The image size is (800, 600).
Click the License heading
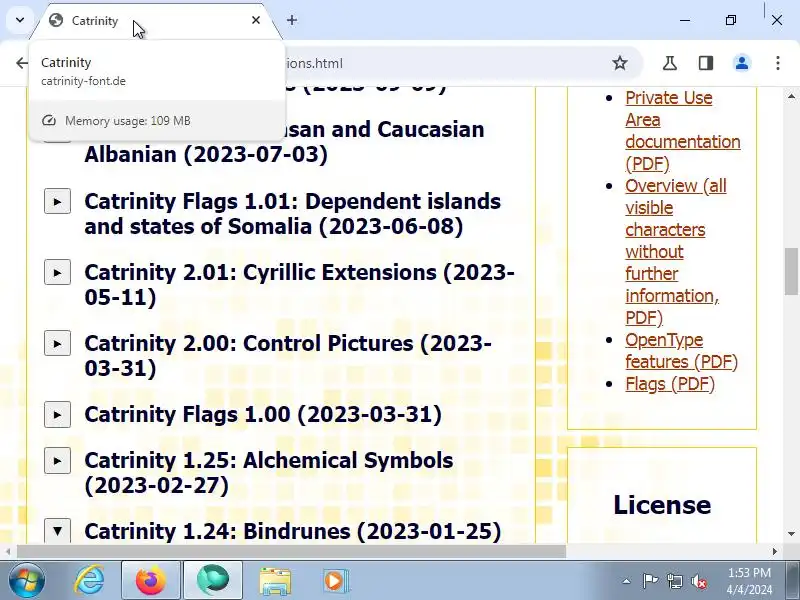662,505
